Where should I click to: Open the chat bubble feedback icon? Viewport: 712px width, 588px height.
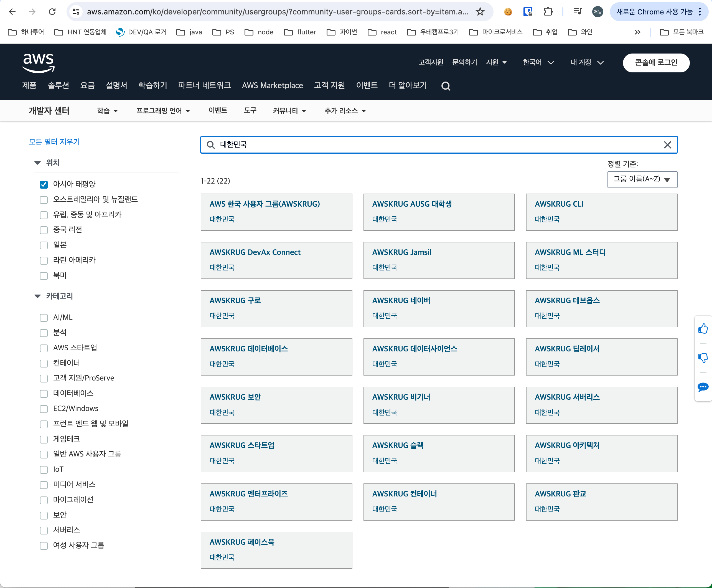click(703, 387)
